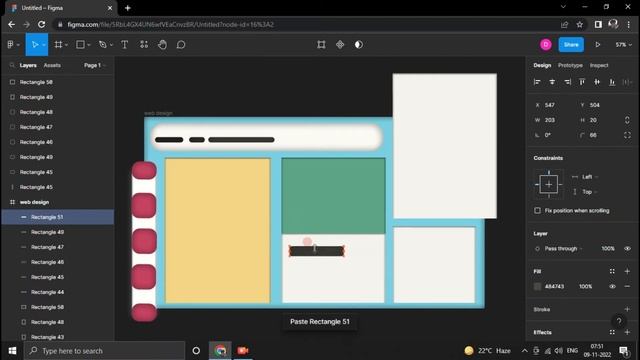640x360 pixels.
Task: Select the Text tool
Action: (124, 44)
